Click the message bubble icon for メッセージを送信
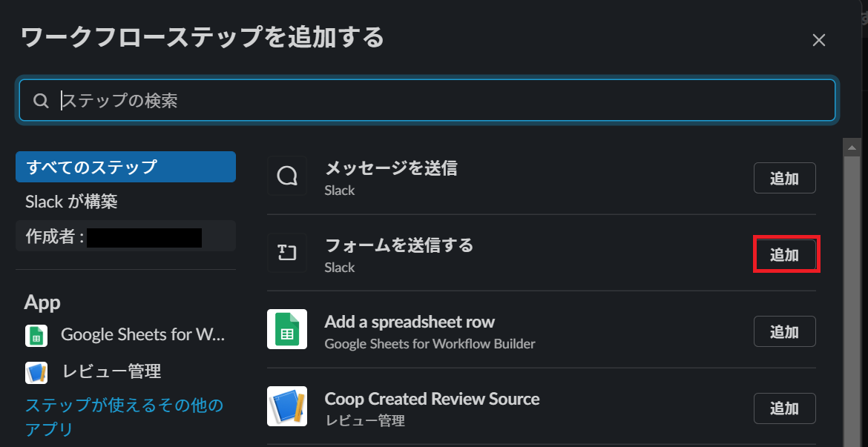 point(287,176)
